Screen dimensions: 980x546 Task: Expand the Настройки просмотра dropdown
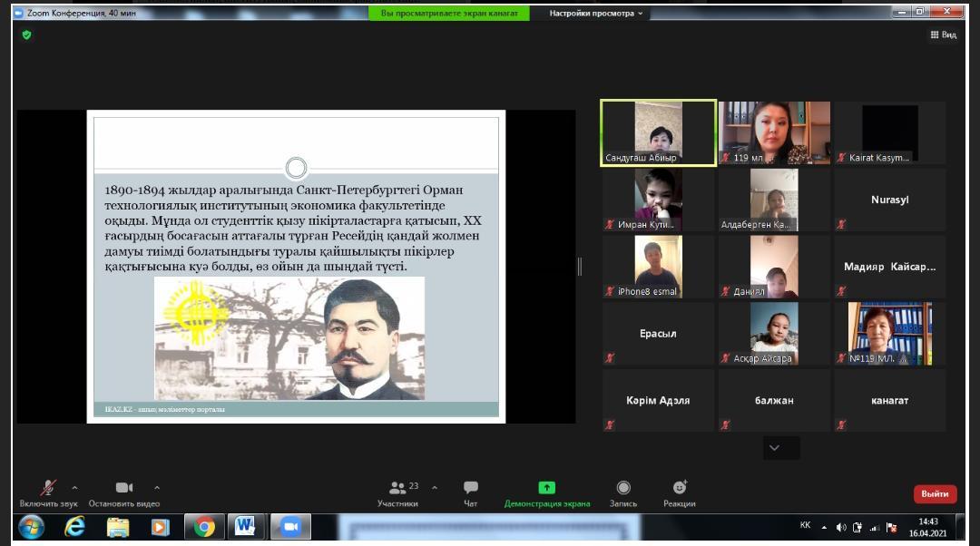point(597,14)
